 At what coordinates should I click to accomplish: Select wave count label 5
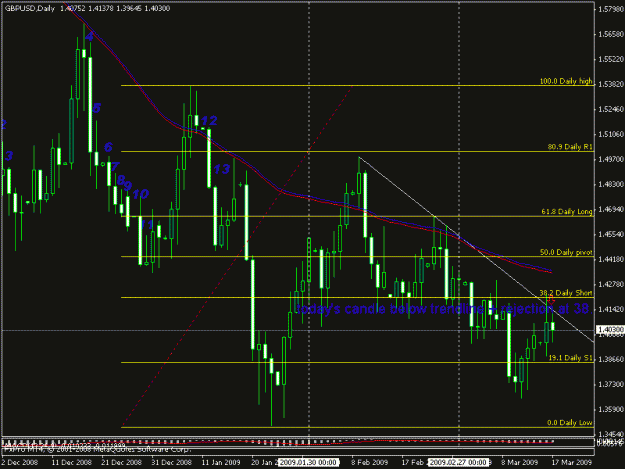[x=96, y=108]
